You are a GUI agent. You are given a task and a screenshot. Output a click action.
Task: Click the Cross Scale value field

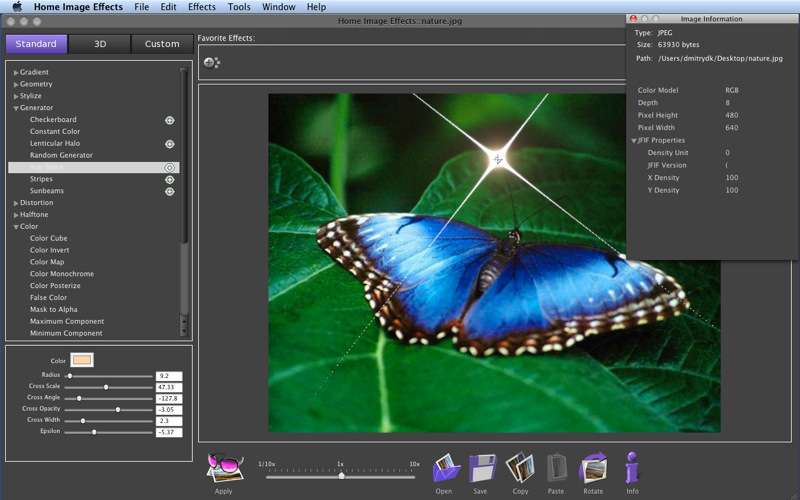pos(168,387)
